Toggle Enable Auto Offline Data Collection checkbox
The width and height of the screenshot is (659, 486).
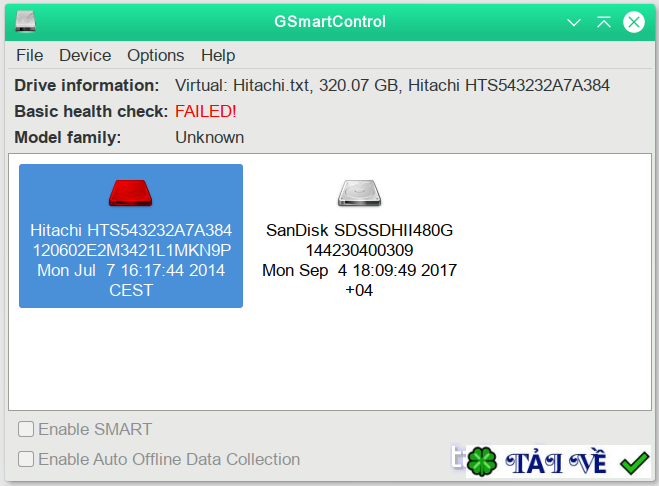click(26, 459)
